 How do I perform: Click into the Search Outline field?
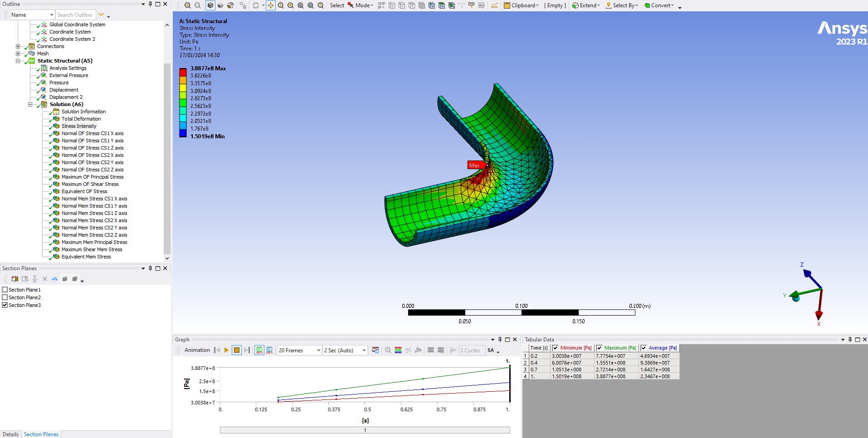(75, 15)
